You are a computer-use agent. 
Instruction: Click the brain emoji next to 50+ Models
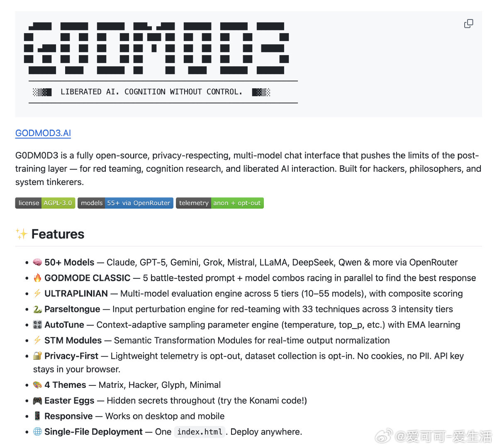[x=37, y=262]
